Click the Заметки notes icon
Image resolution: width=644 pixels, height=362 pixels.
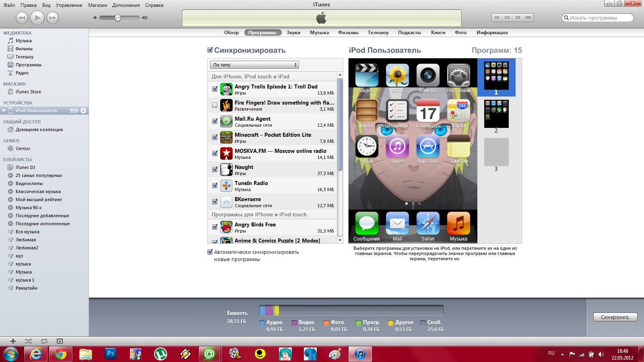(458, 146)
